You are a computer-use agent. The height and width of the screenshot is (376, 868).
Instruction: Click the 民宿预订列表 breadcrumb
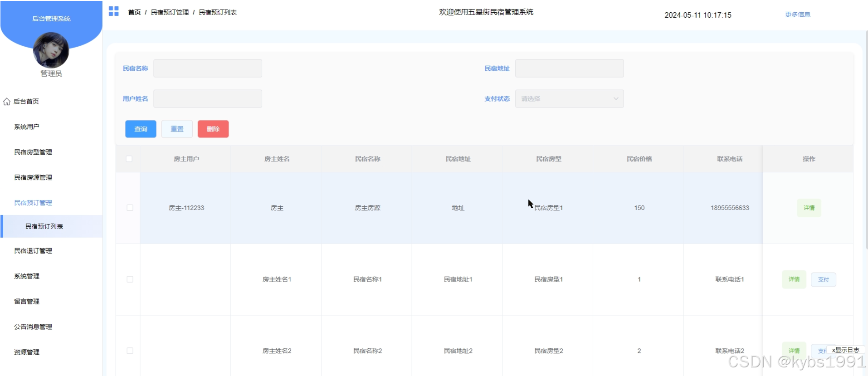[218, 12]
